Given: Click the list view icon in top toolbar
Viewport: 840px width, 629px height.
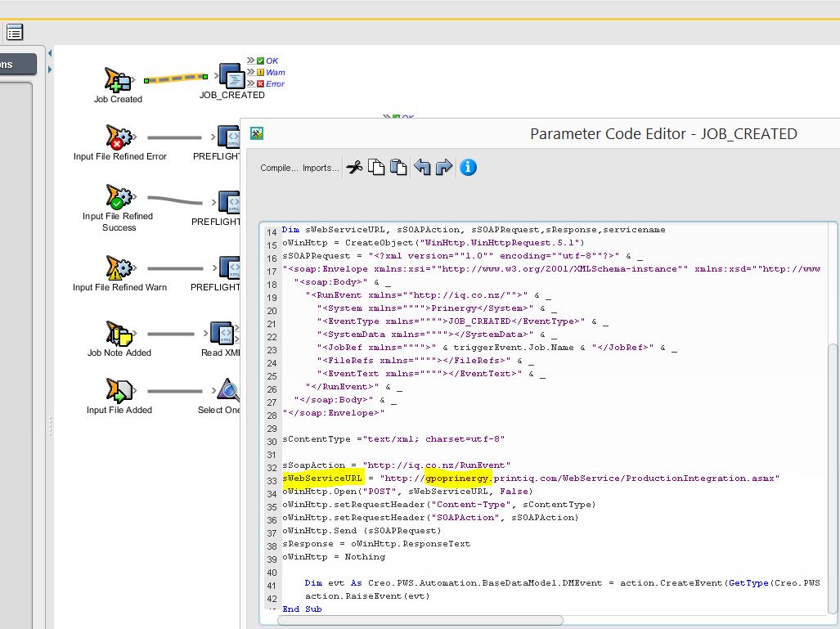Looking at the screenshot, I should [x=15, y=32].
